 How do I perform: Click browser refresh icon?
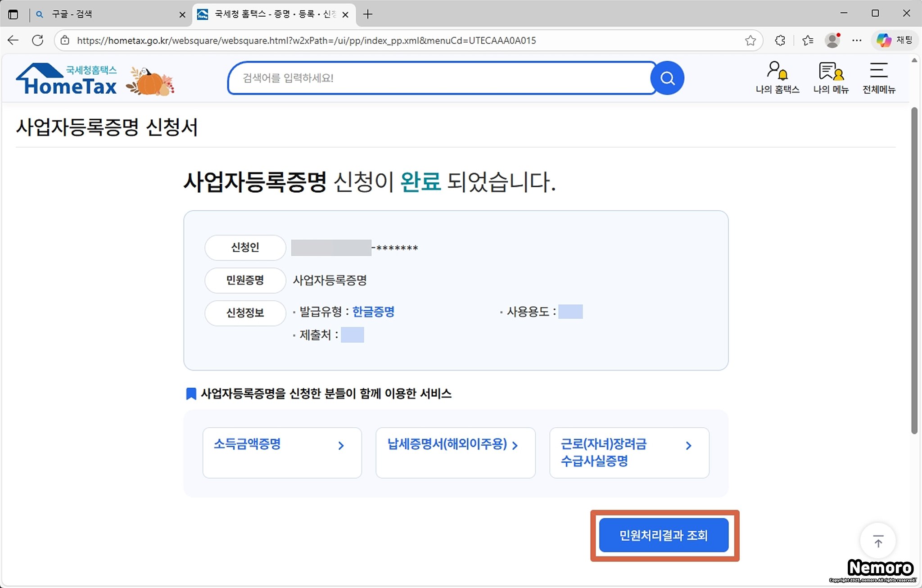click(38, 41)
